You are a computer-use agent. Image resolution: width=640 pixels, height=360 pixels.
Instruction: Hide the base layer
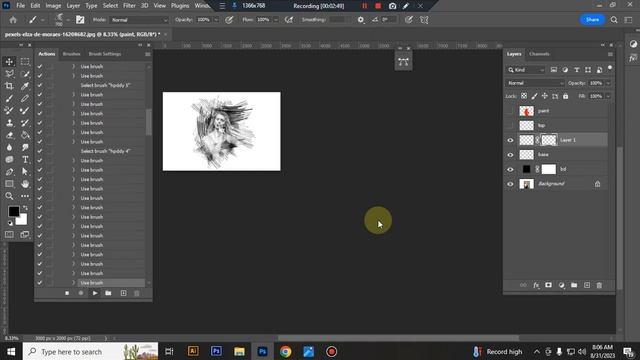pyautogui.click(x=510, y=155)
